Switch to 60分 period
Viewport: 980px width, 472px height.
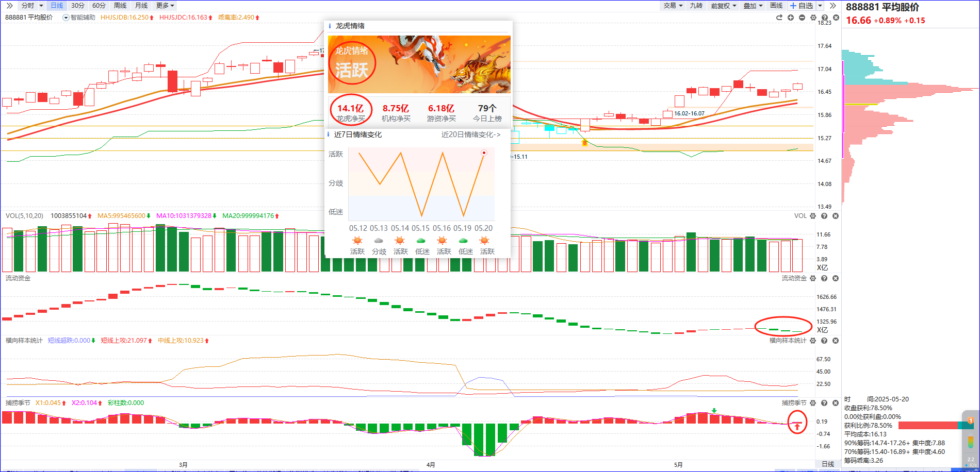(x=99, y=6)
